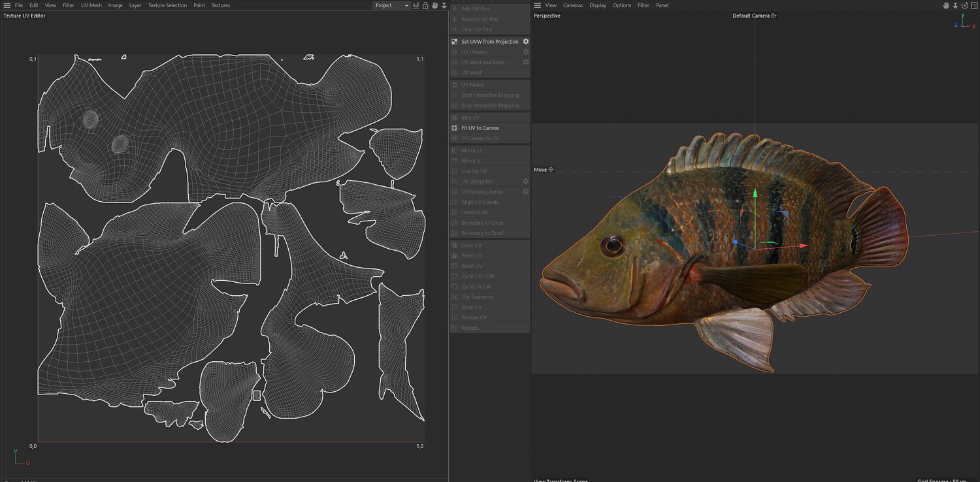Click the Mirror U icon
This screenshot has width=980, height=482.
coord(455,150)
